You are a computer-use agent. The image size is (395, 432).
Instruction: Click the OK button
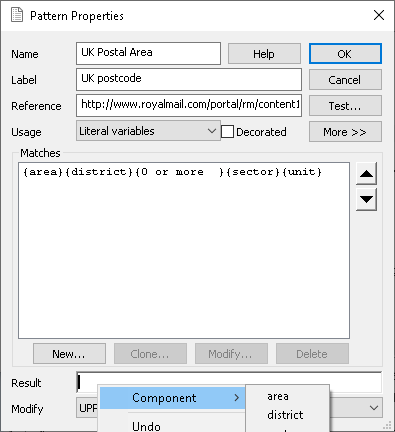(x=345, y=53)
